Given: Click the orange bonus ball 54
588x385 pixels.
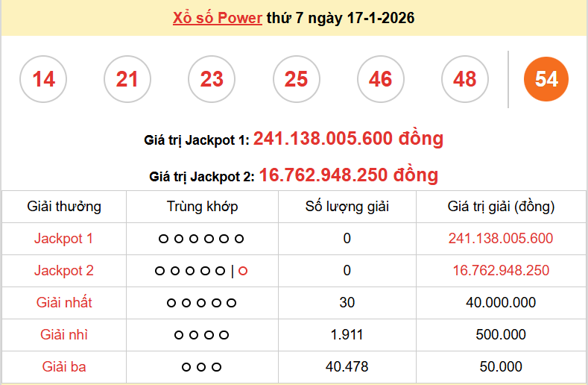Looking at the screenshot, I should coord(546,79).
